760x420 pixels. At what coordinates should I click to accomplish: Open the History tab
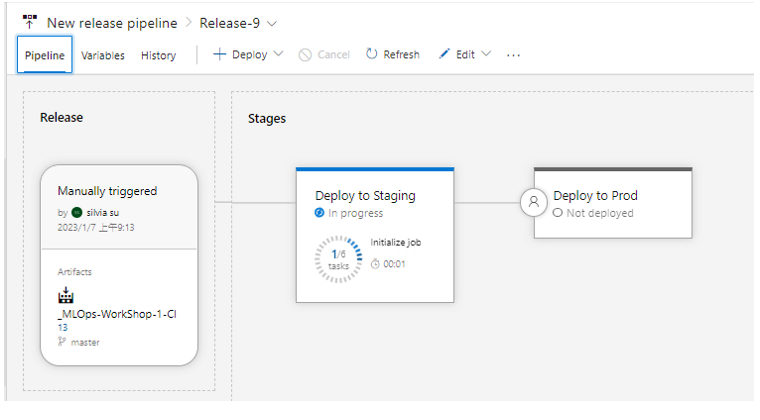[x=158, y=55]
